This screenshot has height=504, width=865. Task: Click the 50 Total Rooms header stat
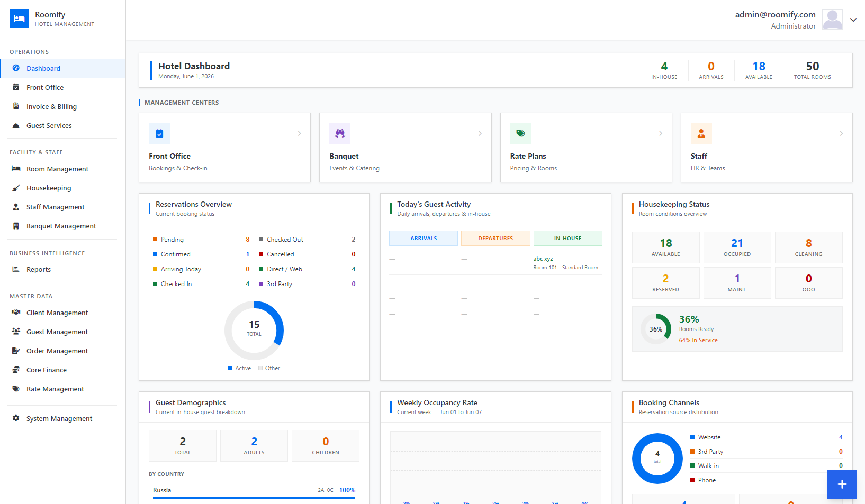[x=813, y=70]
